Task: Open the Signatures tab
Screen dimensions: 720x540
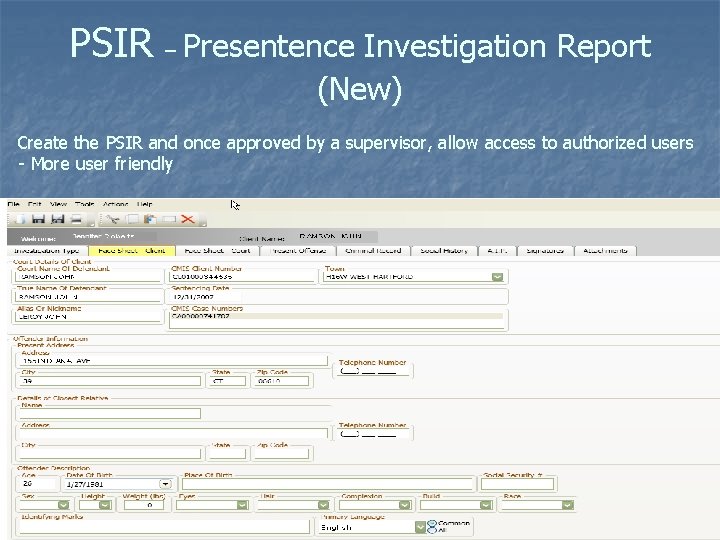Action: [545, 251]
